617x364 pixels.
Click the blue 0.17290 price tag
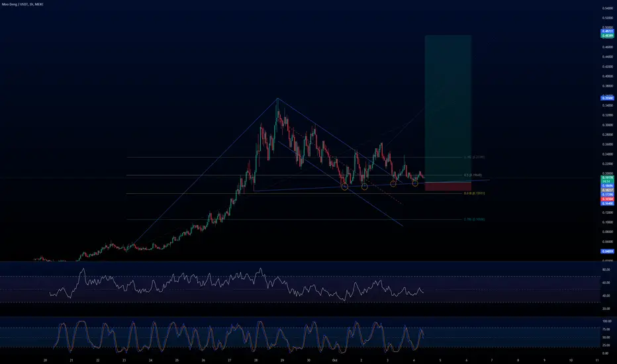607,195
